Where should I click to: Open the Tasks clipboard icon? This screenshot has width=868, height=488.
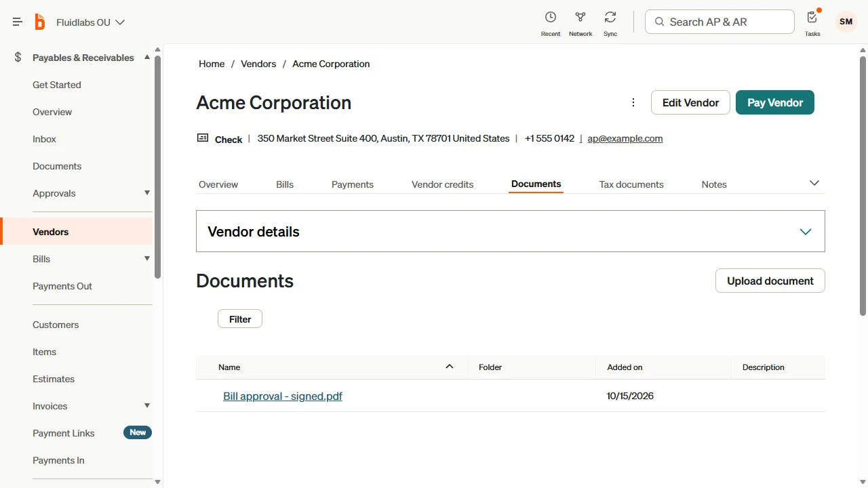[812, 18]
